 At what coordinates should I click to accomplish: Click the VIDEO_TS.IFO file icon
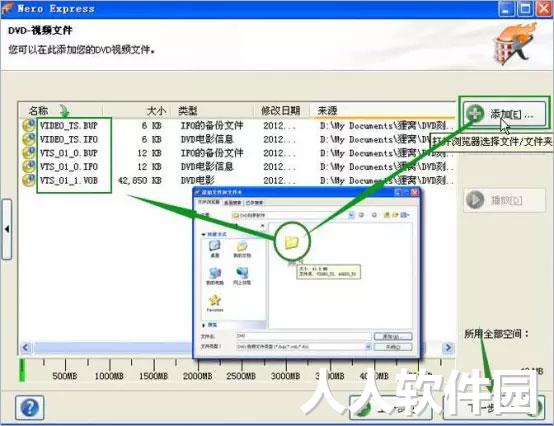29,139
